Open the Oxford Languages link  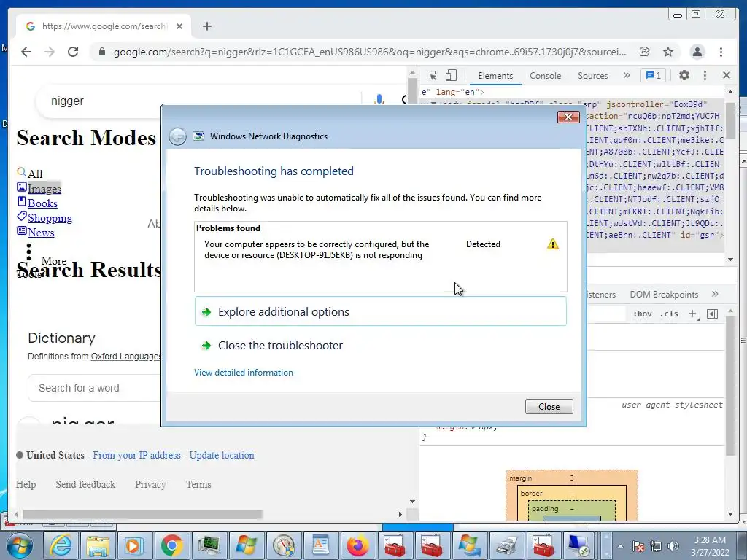126,356
